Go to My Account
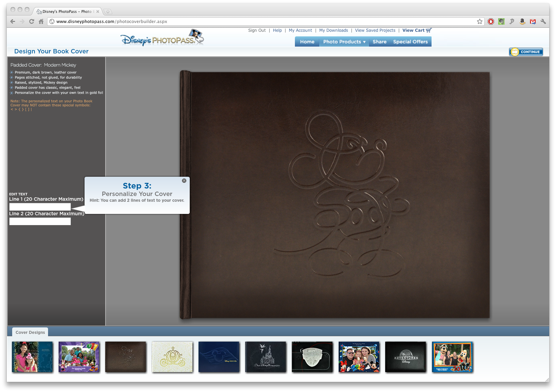 pos(300,30)
